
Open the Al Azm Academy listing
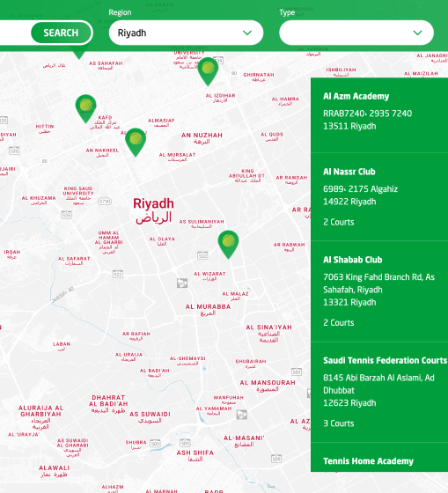coord(379,115)
